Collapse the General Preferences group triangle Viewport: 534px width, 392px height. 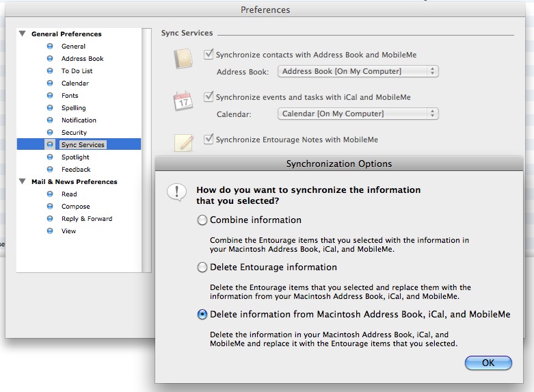23,34
